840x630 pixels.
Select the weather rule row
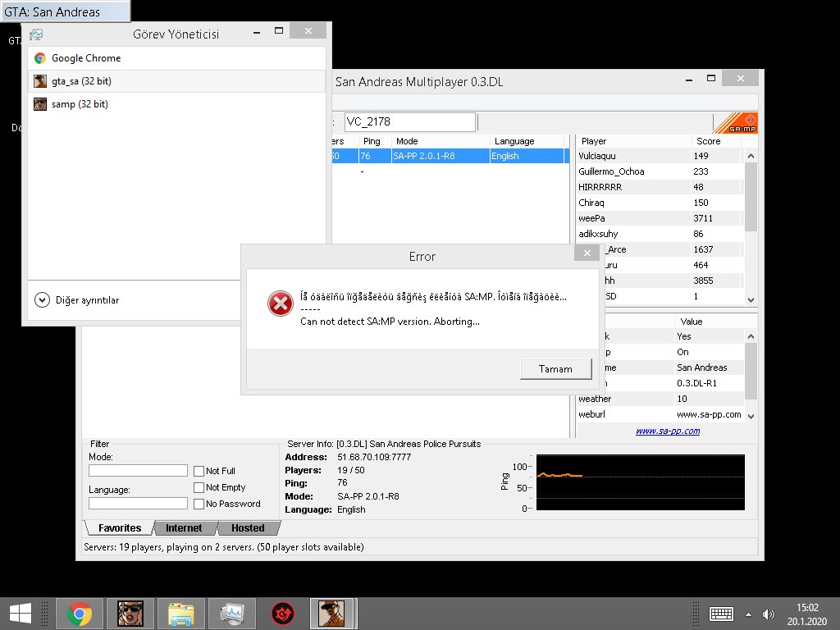tap(660, 399)
